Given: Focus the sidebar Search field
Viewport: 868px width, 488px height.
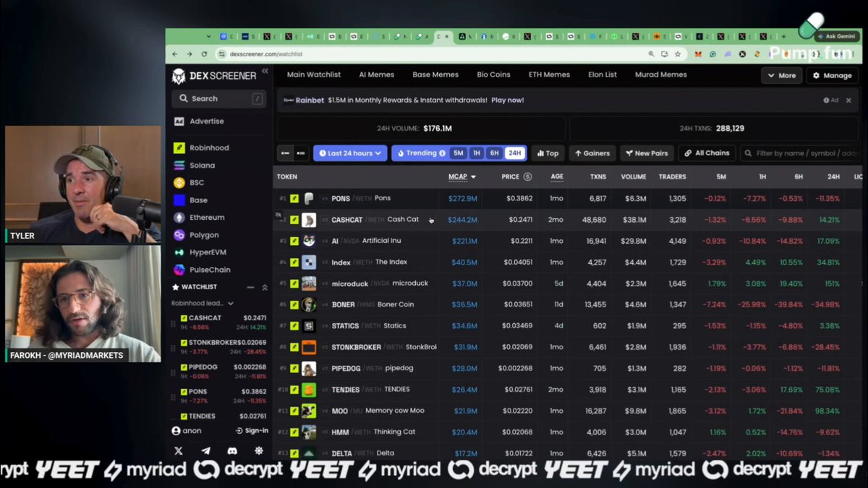Looking at the screenshot, I should tap(218, 98).
